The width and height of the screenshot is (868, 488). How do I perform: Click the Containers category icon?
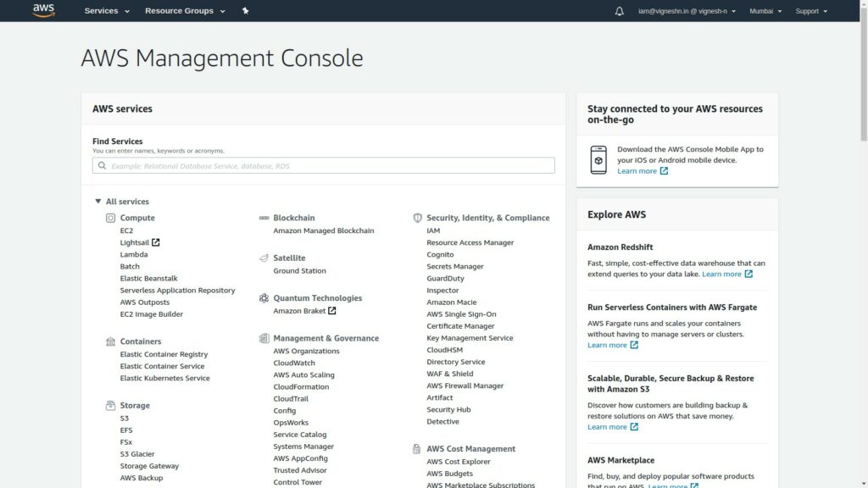click(111, 341)
